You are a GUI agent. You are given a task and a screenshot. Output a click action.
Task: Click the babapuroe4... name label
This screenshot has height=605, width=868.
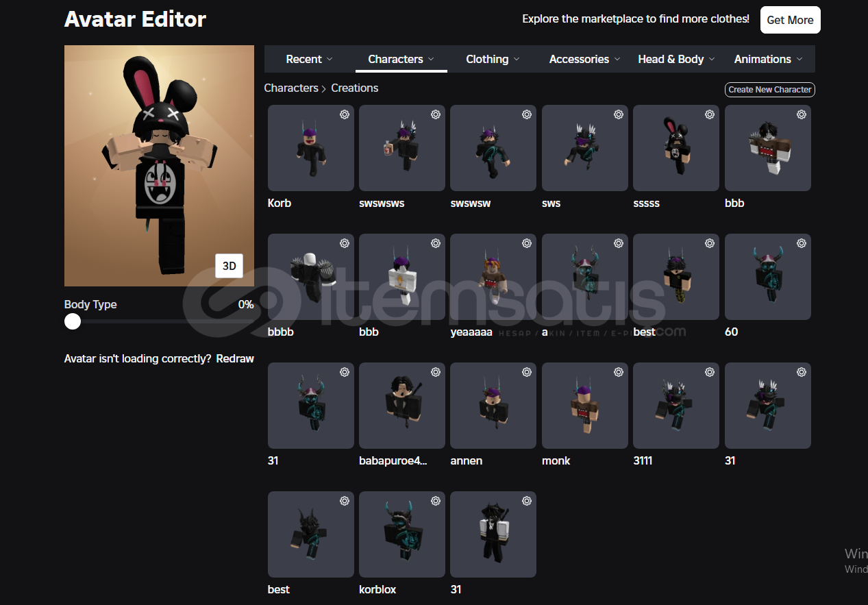coord(393,460)
